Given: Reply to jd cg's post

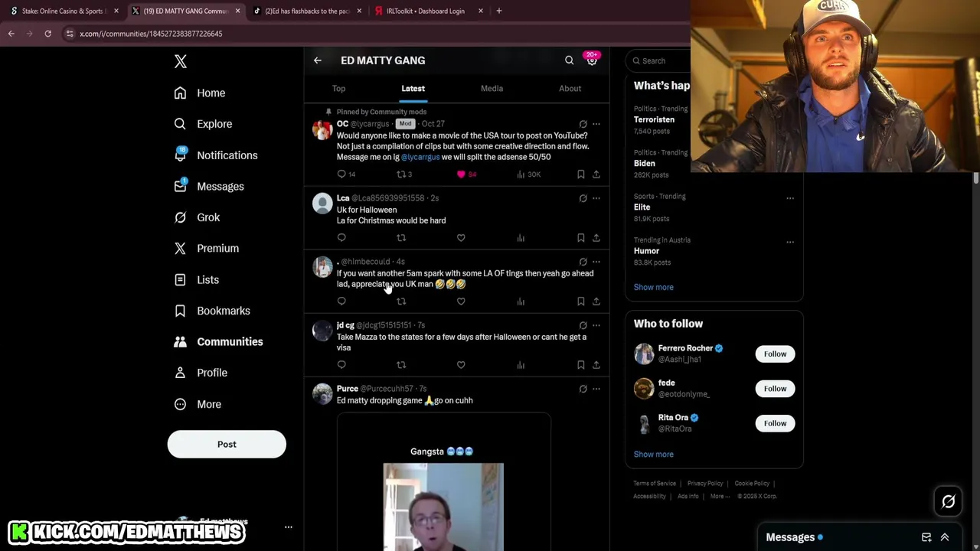Looking at the screenshot, I should 341,365.
